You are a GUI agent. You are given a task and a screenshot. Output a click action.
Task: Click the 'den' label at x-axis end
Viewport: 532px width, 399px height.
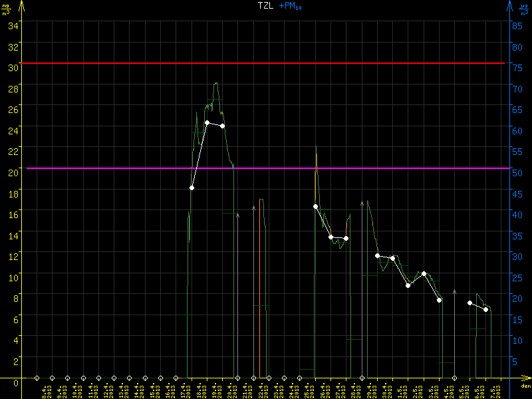pos(525,386)
